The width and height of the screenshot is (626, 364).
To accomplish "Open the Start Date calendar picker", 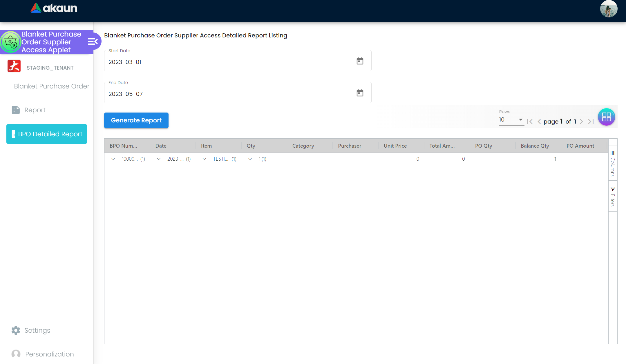I will tap(360, 61).
